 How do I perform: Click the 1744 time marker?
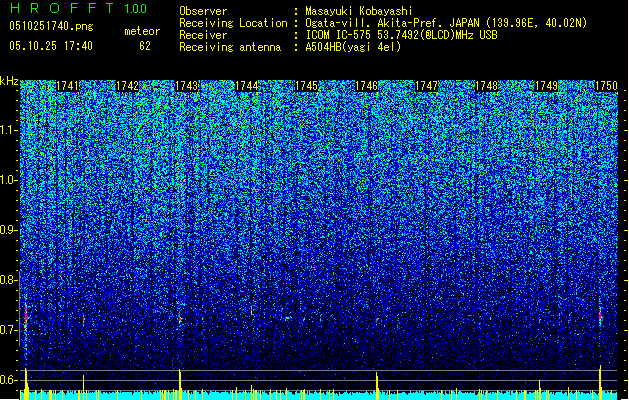(247, 86)
